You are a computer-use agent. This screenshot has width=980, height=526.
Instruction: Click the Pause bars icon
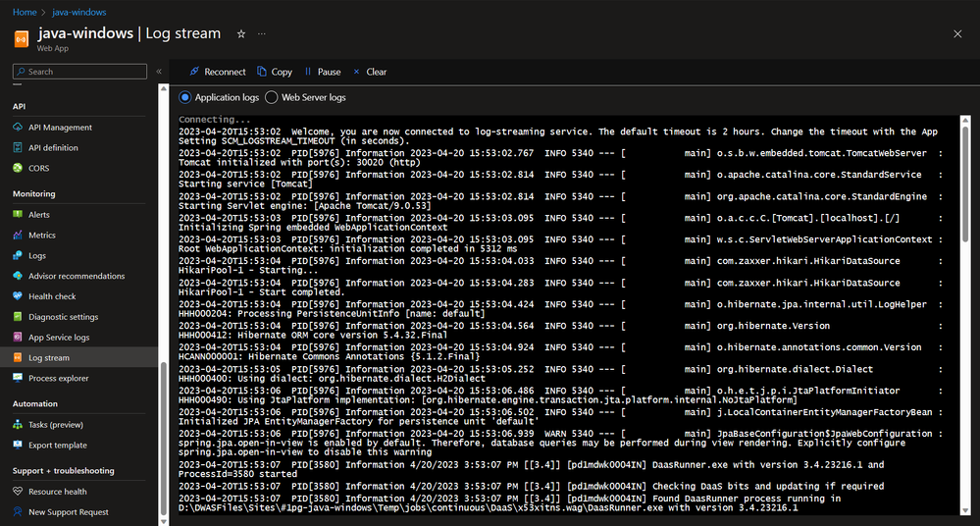click(307, 72)
